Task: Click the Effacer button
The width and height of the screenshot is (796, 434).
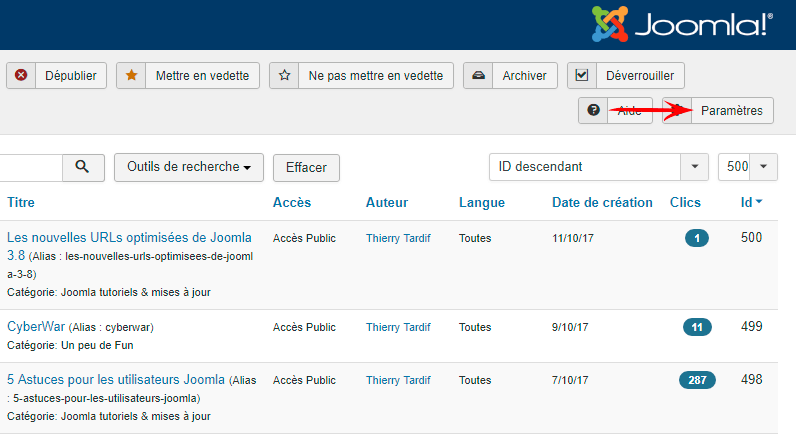Action: [x=306, y=168]
